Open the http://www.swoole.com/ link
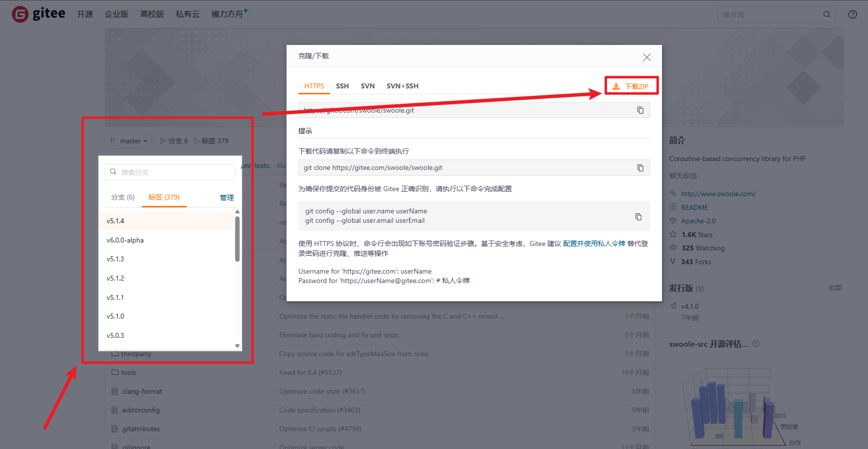The image size is (868, 449). pyautogui.click(x=718, y=193)
